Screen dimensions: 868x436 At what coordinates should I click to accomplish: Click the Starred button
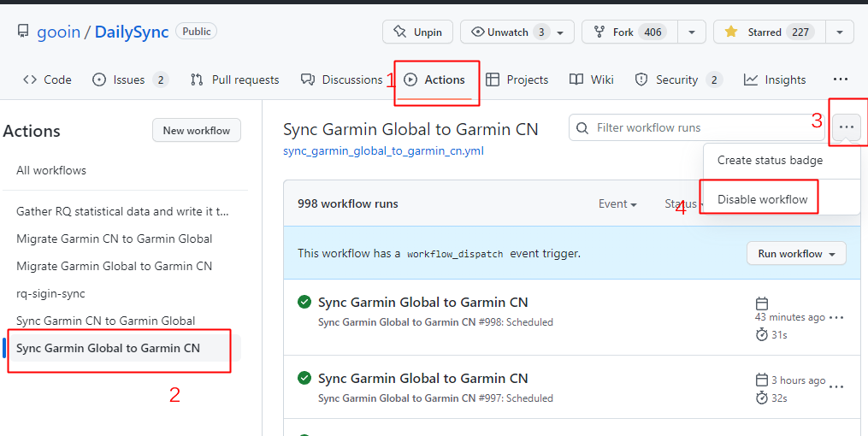pos(769,32)
